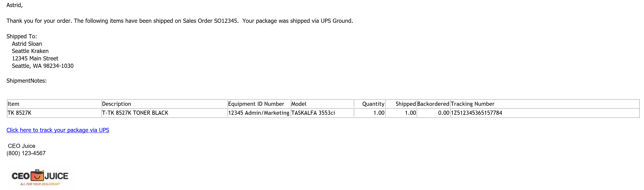Click the Shipped column header
This screenshot has height=190, width=644.
[401, 104]
